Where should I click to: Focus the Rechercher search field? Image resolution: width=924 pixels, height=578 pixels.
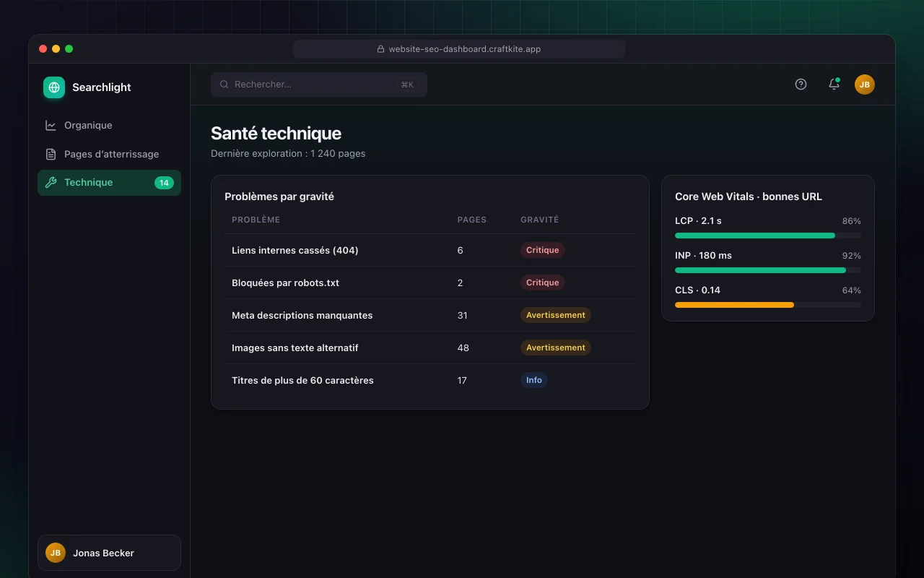click(319, 85)
